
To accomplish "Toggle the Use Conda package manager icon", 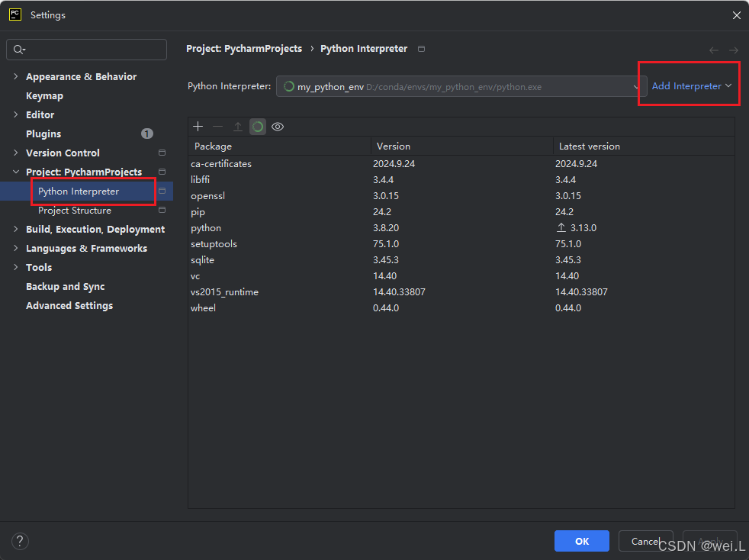I will (x=258, y=127).
